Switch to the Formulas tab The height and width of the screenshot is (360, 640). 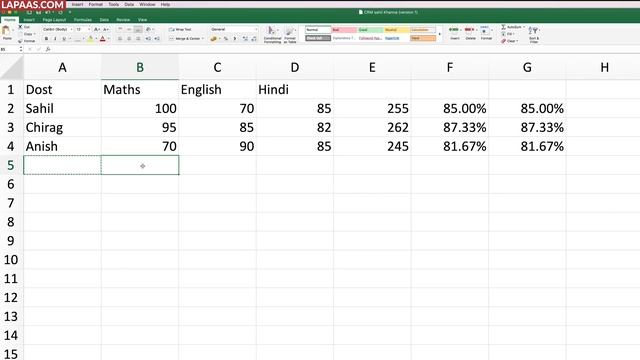point(83,20)
